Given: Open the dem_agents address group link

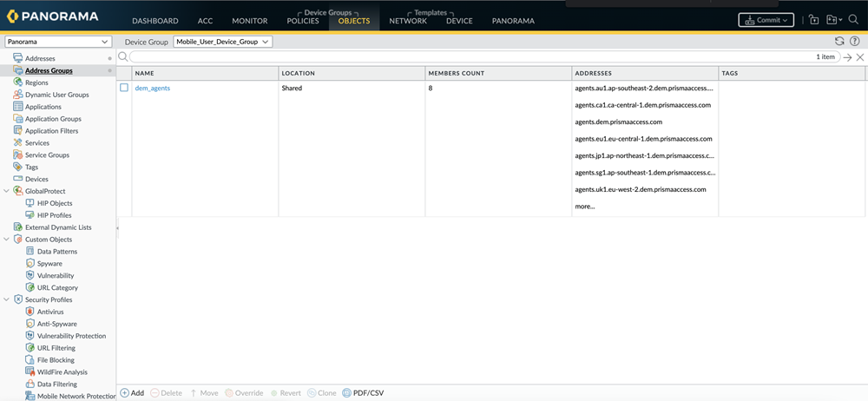Looking at the screenshot, I should 153,89.
